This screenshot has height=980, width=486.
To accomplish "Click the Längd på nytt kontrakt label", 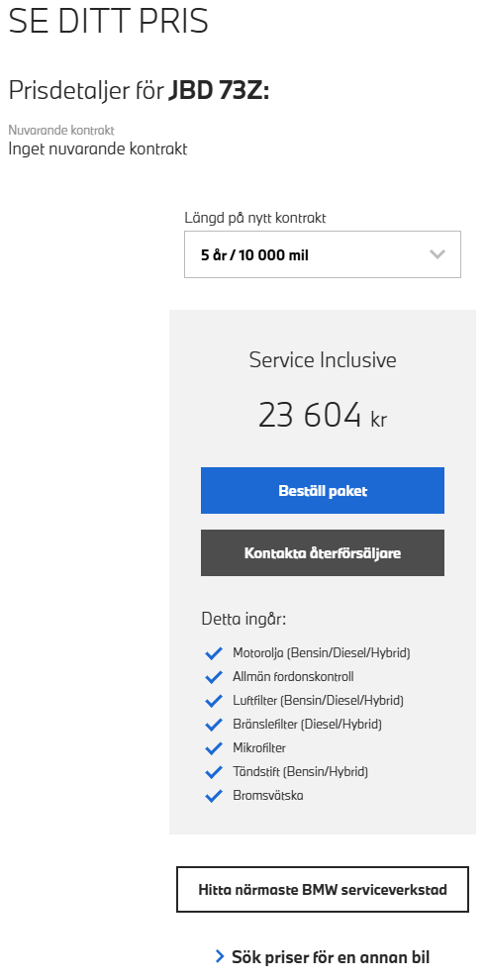I will (254, 218).
